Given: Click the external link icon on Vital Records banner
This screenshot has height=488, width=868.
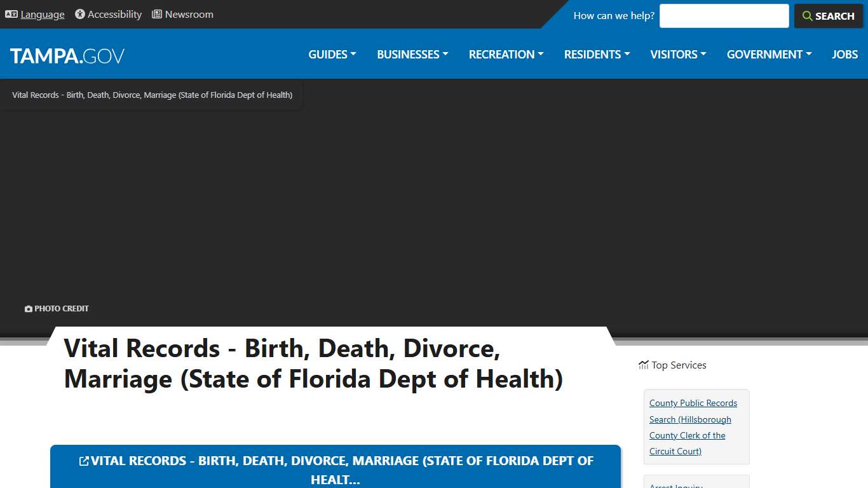Looking at the screenshot, I should click(x=83, y=460).
